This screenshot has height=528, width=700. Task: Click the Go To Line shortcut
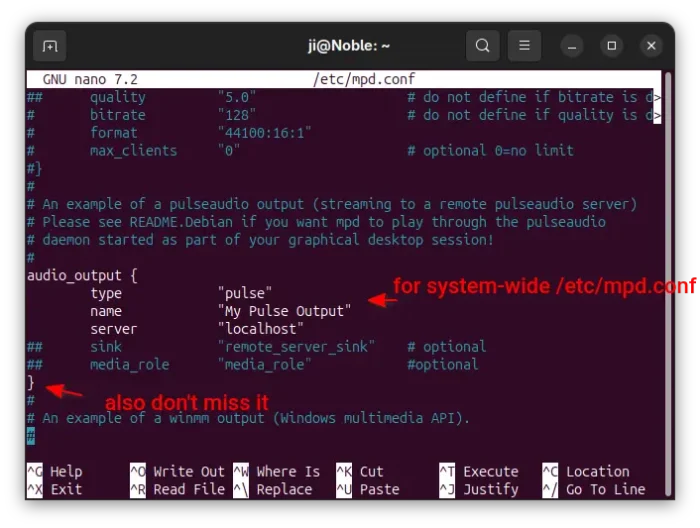(x=606, y=489)
